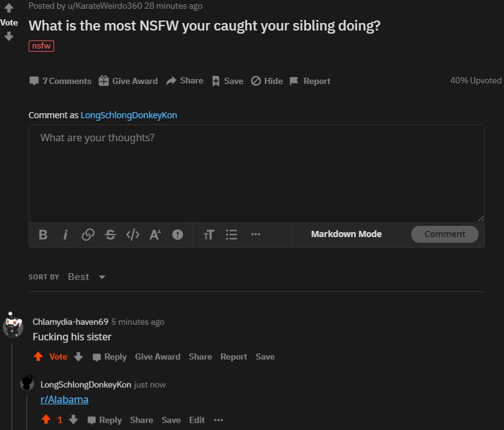Apply superscript formatting in the comment toolbar
The width and height of the screenshot is (504, 430).
[155, 235]
